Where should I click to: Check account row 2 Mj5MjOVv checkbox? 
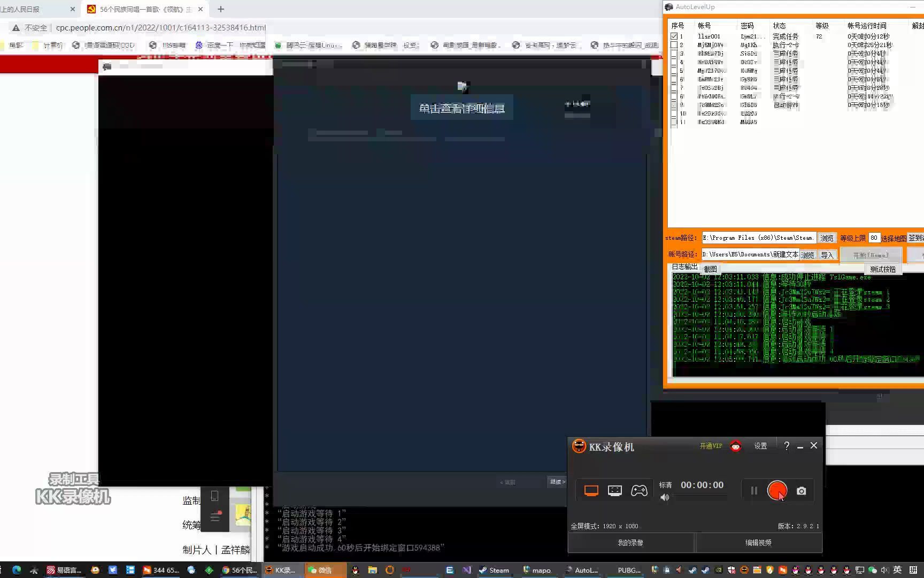pyautogui.click(x=674, y=45)
